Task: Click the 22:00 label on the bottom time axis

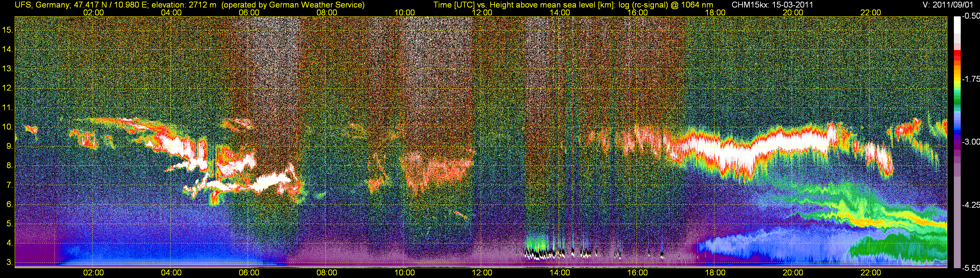Action: tap(871, 273)
